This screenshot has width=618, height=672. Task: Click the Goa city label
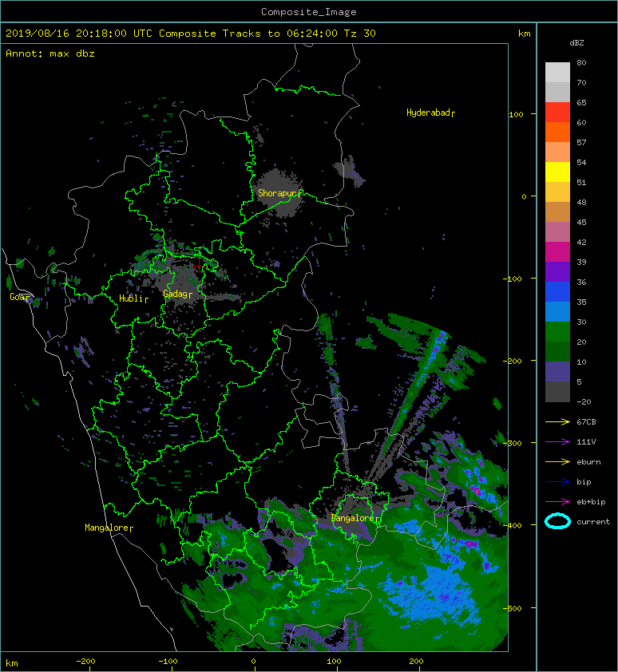[x=20, y=297]
